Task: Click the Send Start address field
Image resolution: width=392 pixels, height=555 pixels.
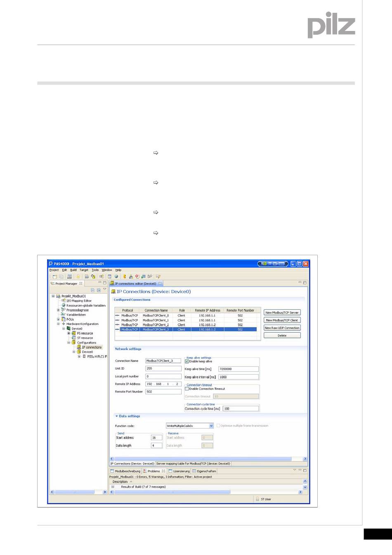Action: pyautogui.click(x=156, y=438)
